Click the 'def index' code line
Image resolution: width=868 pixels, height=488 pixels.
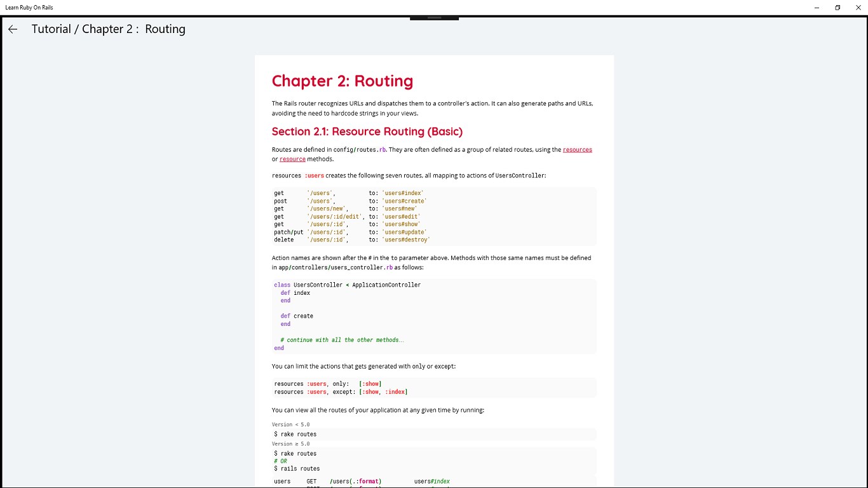point(295,293)
